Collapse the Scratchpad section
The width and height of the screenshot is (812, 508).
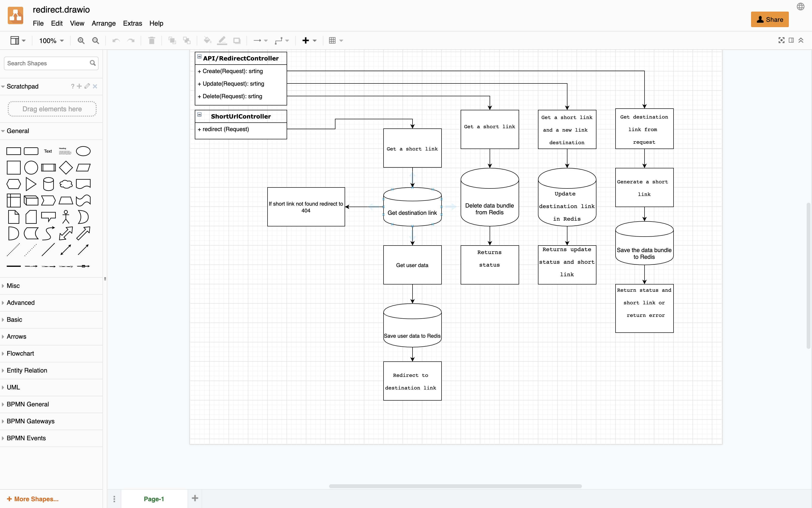(x=22, y=86)
